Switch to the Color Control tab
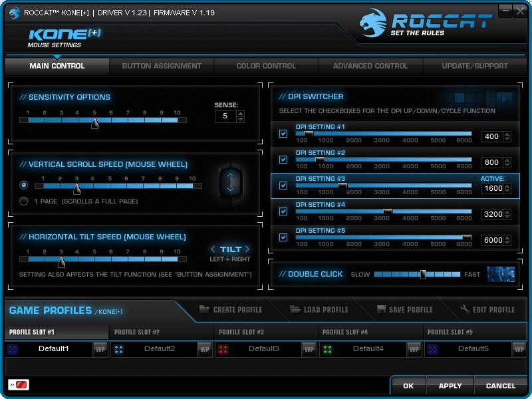This screenshot has width=532, height=399. 266,66
